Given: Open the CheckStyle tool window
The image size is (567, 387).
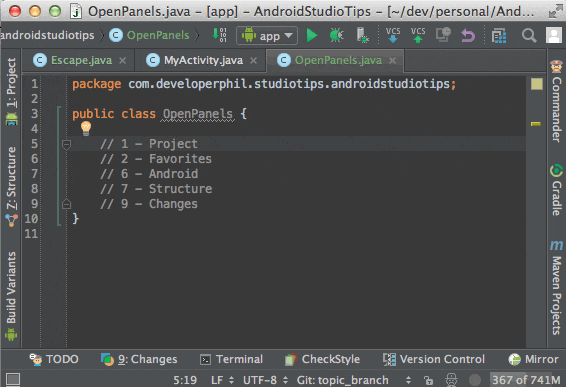Looking at the screenshot, I should click(x=323, y=359).
